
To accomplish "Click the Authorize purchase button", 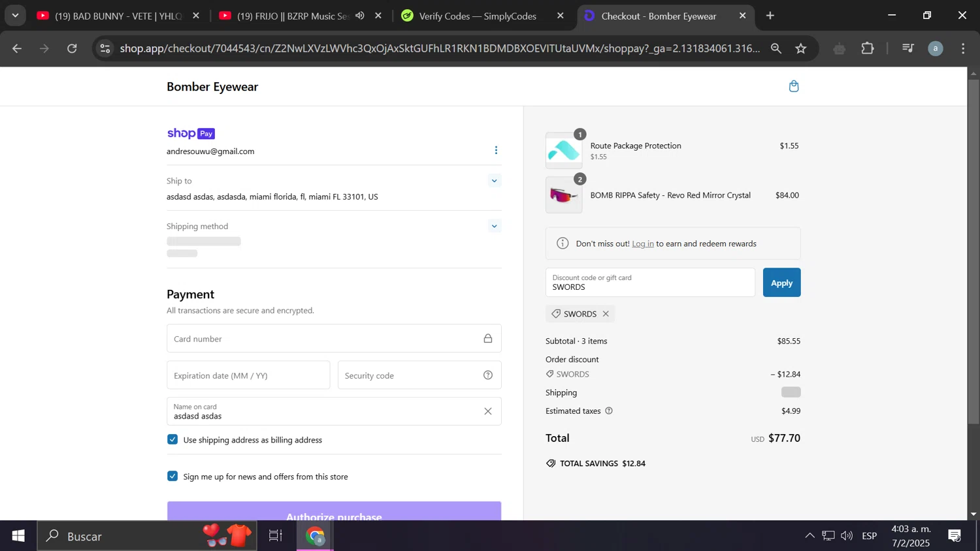I will click(334, 511).
